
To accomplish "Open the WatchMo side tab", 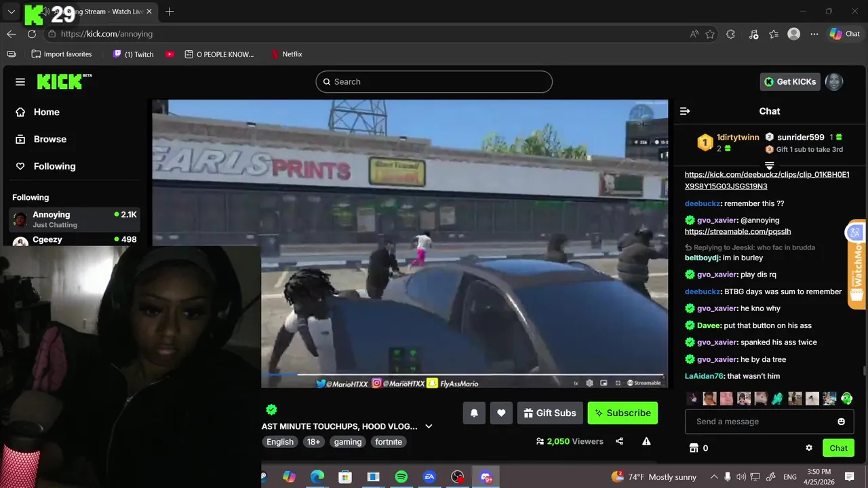I will point(856,264).
